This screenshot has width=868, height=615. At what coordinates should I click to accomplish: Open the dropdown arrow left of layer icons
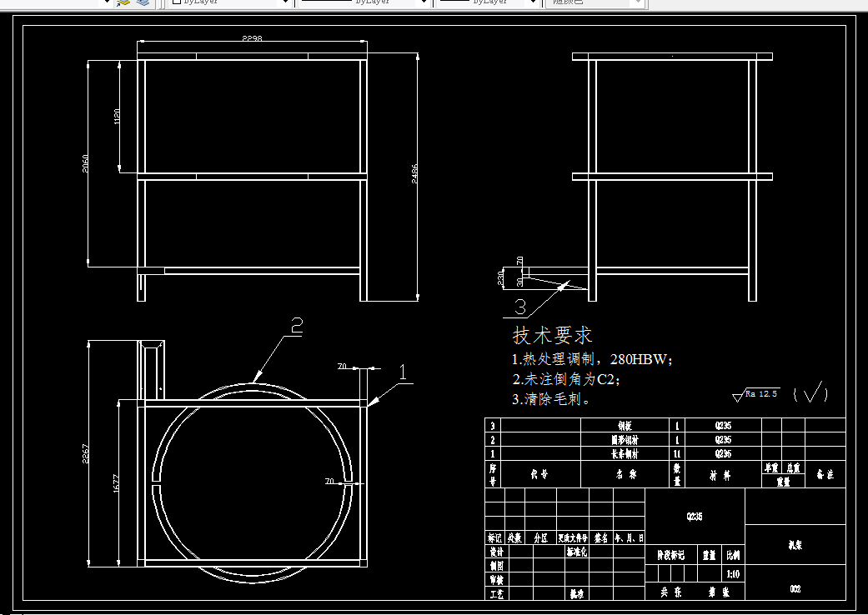[108, 2]
